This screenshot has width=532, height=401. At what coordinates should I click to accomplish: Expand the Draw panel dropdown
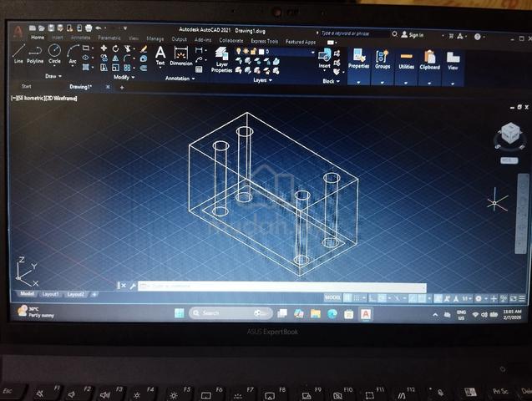point(53,76)
